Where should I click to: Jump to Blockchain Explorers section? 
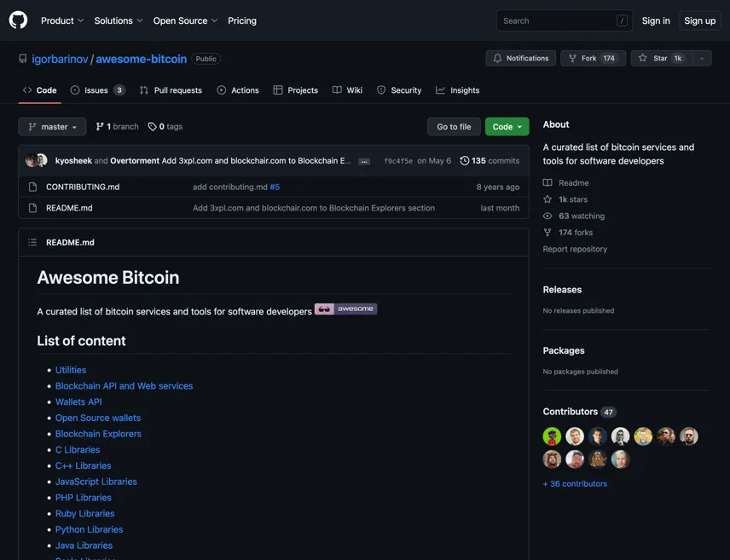point(98,434)
